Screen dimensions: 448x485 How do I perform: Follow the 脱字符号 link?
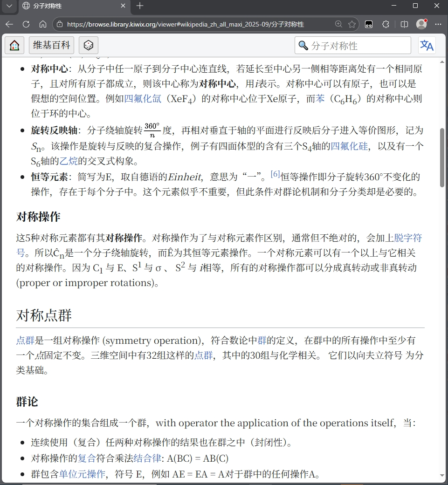coord(408,238)
